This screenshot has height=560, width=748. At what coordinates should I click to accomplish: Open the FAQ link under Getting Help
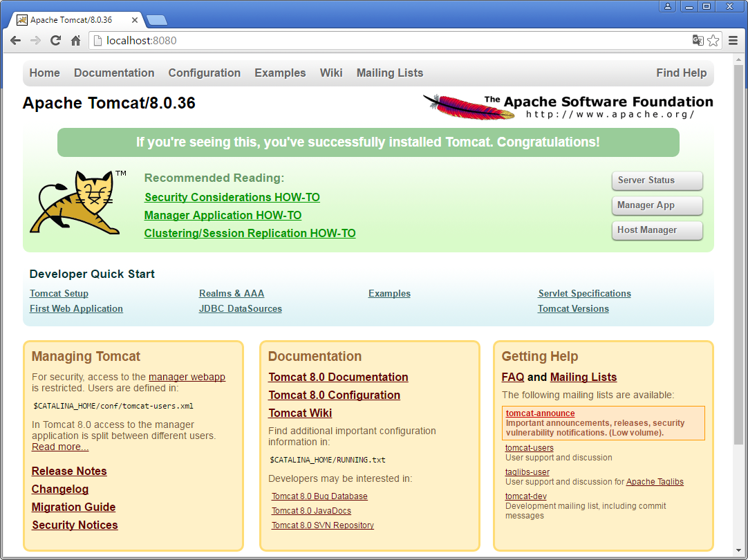pyautogui.click(x=513, y=377)
